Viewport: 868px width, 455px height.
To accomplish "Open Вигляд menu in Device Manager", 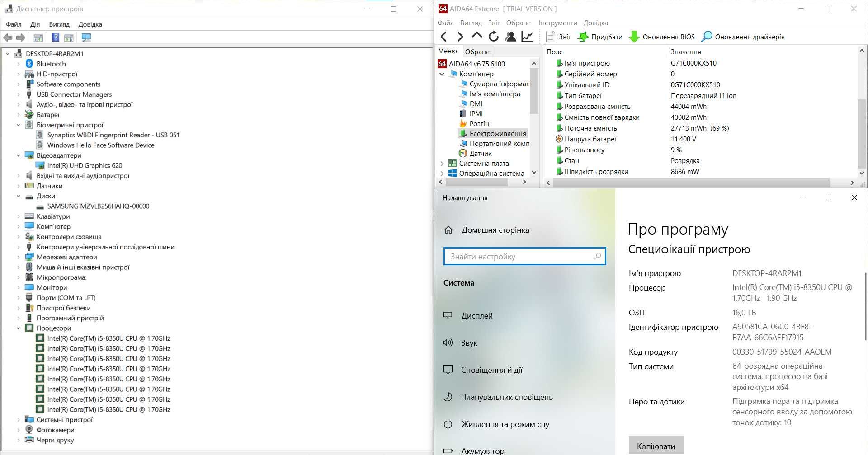I will point(59,24).
